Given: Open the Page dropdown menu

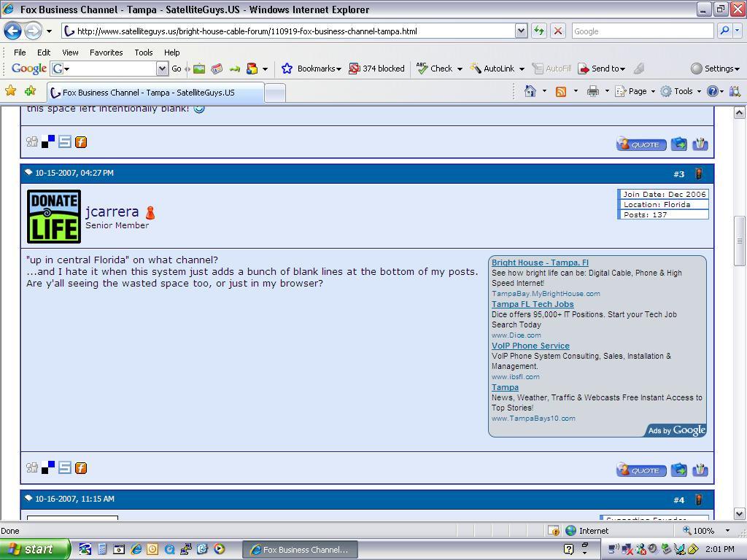Looking at the screenshot, I should 635,91.
